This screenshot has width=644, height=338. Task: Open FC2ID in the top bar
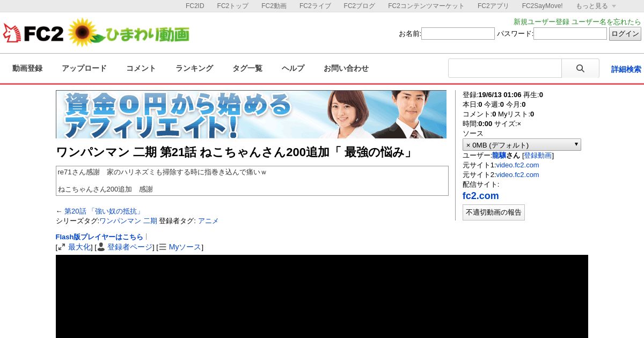pyautogui.click(x=195, y=6)
